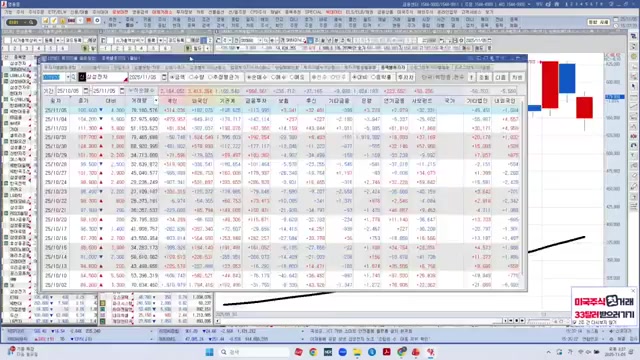Click the settings gear toolbar icon
The width and height of the screenshot is (640, 360).
[97, 21]
